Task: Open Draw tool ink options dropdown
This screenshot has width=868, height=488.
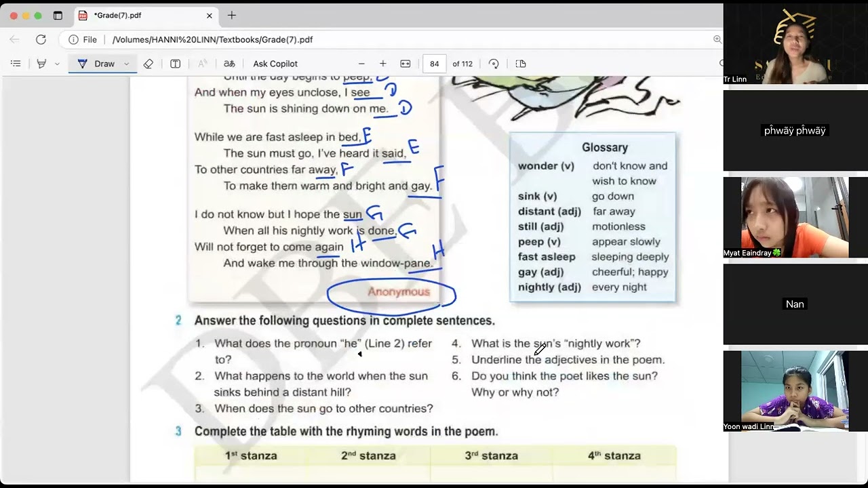Action: coord(126,64)
